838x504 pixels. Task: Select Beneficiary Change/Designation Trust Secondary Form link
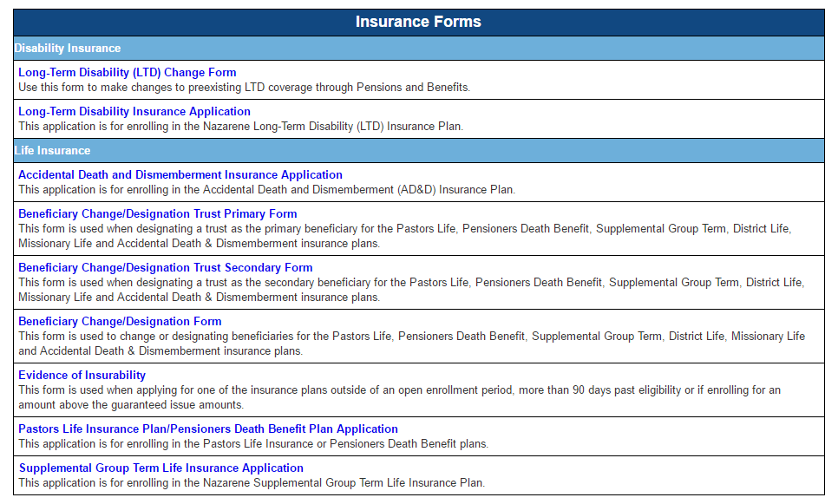point(165,268)
